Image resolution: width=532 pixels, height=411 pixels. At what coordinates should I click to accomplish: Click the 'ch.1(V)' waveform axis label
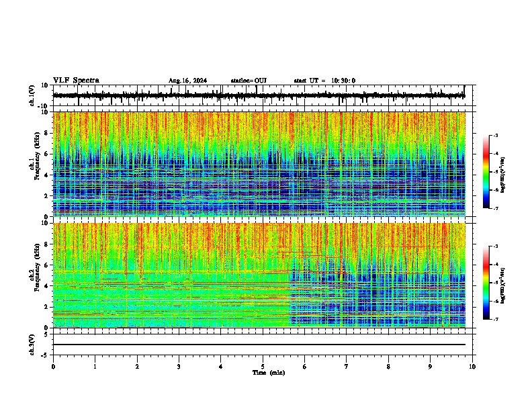pos(32,95)
